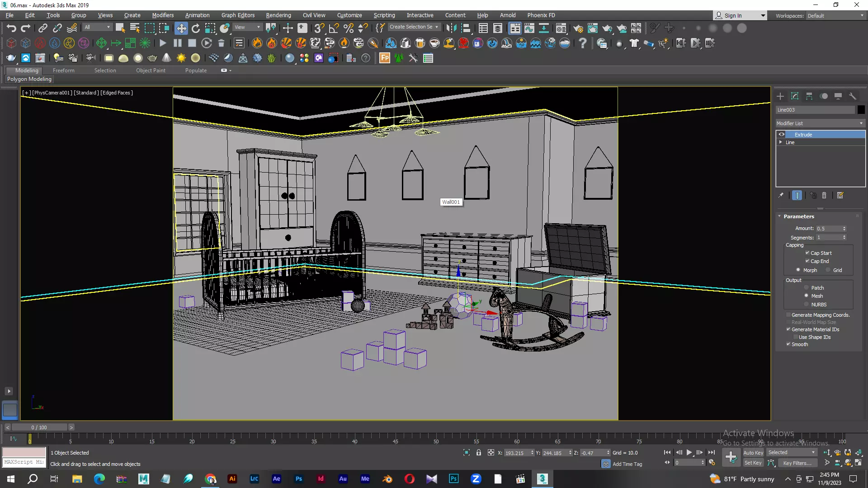
Task: Switch to the Freeform ribbon tab
Action: [x=63, y=70]
